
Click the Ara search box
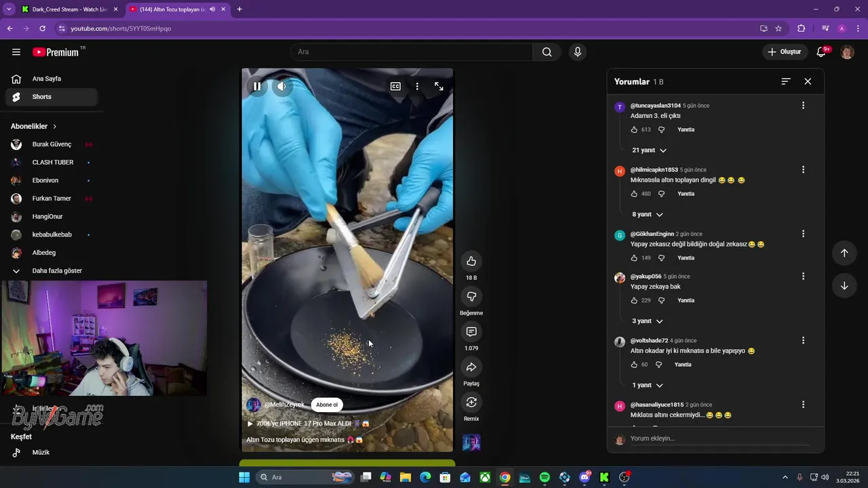click(412, 52)
